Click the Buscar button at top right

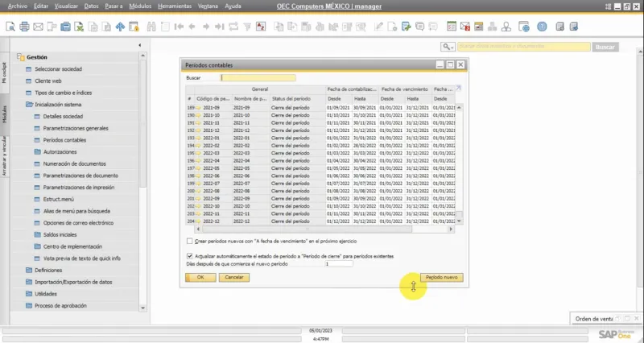tap(605, 47)
